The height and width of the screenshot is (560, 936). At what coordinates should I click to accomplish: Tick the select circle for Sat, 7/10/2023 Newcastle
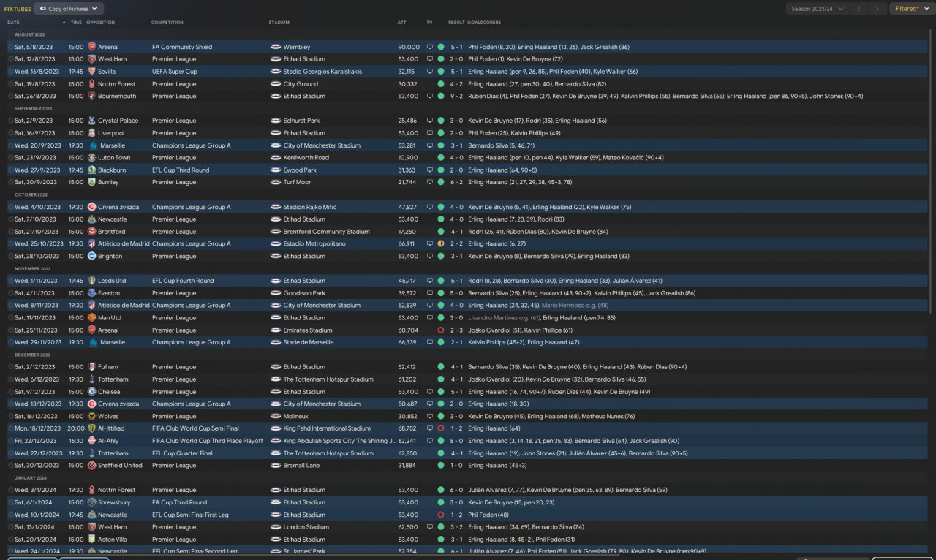[10, 219]
